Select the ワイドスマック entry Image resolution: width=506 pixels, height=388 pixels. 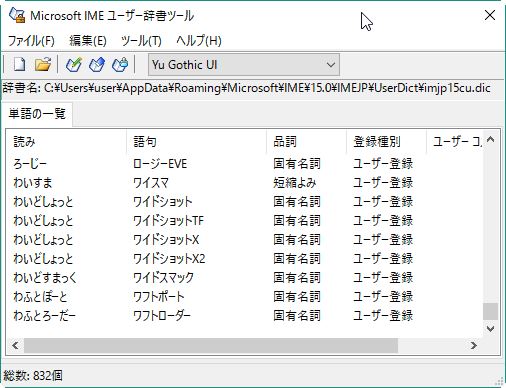tap(244, 278)
